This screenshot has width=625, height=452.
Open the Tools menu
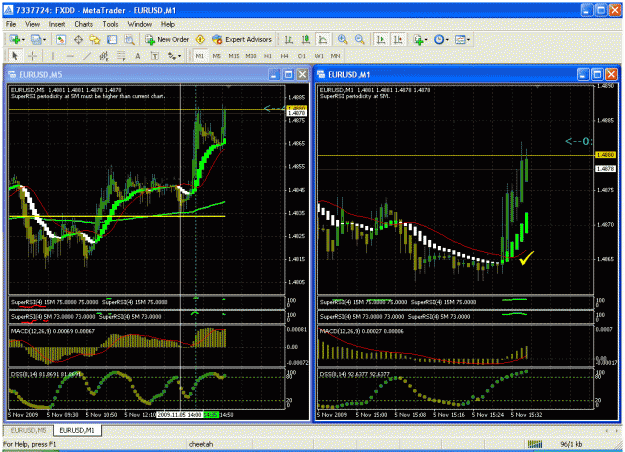pyautogui.click(x=110, y=24)
